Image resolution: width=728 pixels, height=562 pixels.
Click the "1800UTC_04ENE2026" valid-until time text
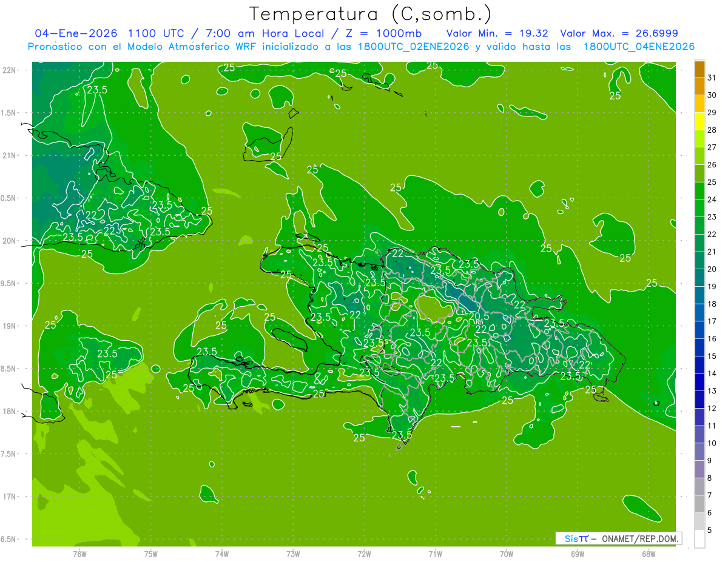(638, 47)
